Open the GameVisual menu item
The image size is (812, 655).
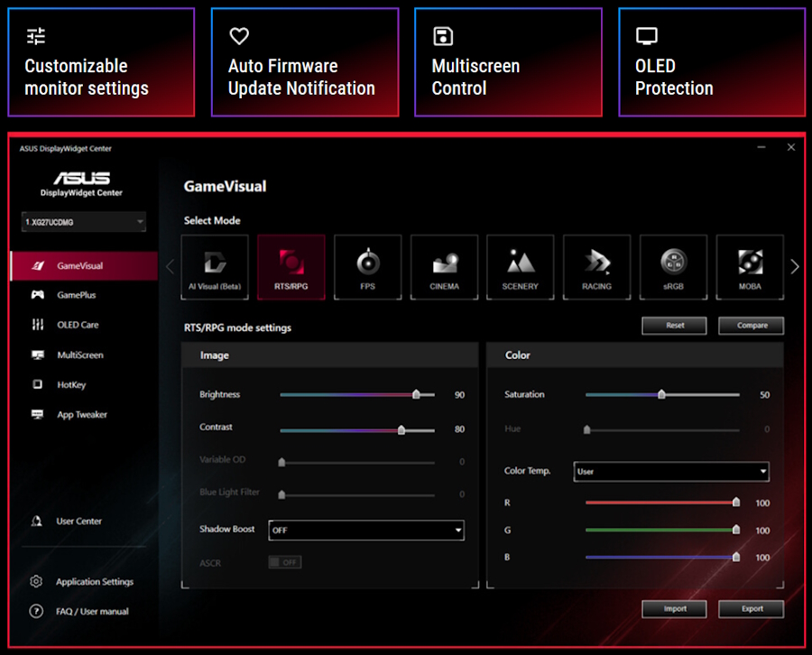(x=84, y=265)
